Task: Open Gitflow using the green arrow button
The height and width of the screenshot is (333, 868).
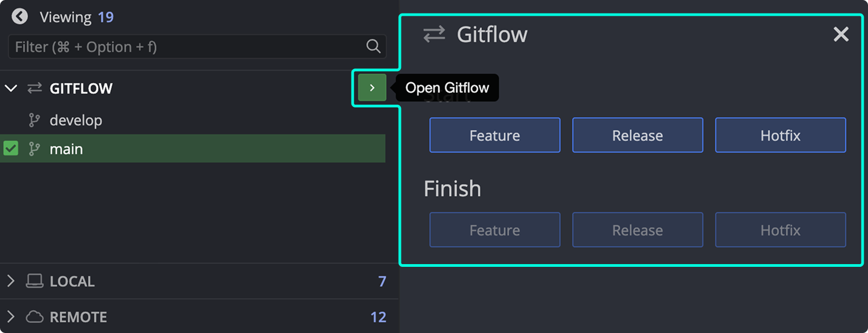Action: (371, 87)
